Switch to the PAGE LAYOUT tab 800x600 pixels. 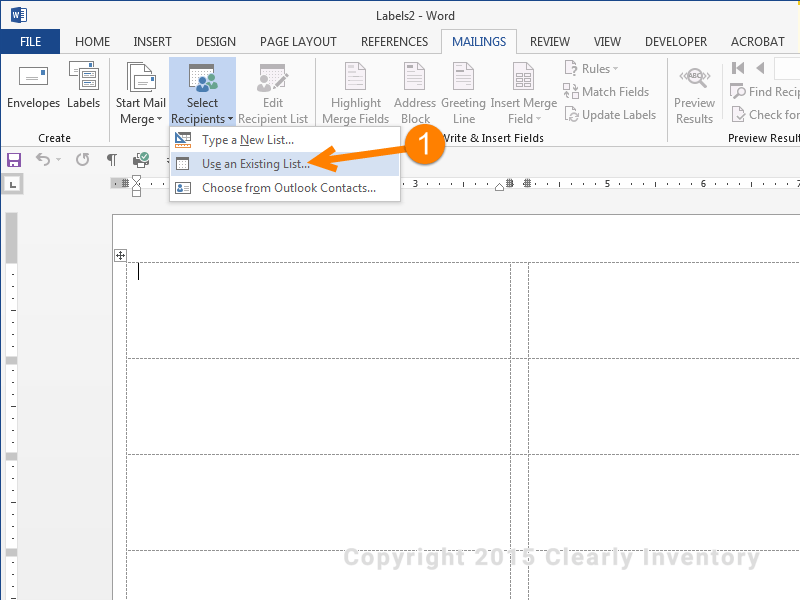point(298,42)
